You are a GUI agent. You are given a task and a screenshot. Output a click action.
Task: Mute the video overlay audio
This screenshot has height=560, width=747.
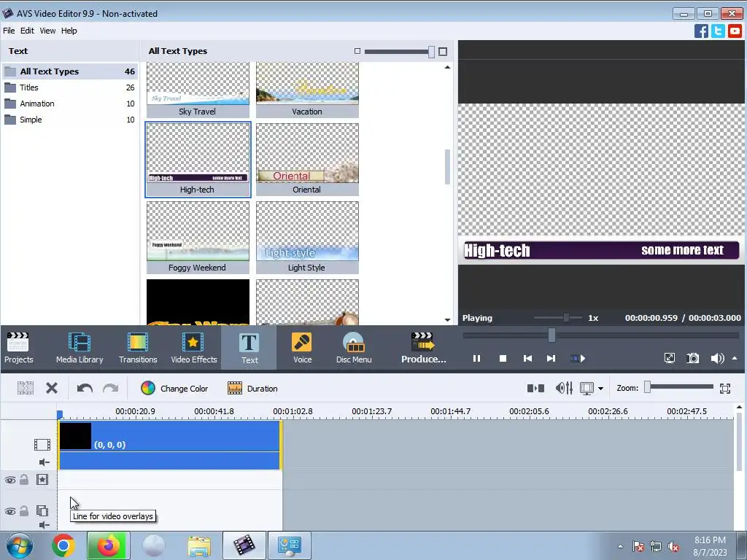coord(44,525)
